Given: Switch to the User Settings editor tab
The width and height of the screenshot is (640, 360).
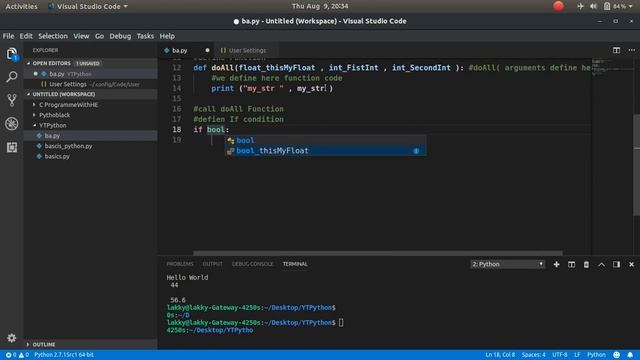Looking at the screenshot, I should 246,50.
